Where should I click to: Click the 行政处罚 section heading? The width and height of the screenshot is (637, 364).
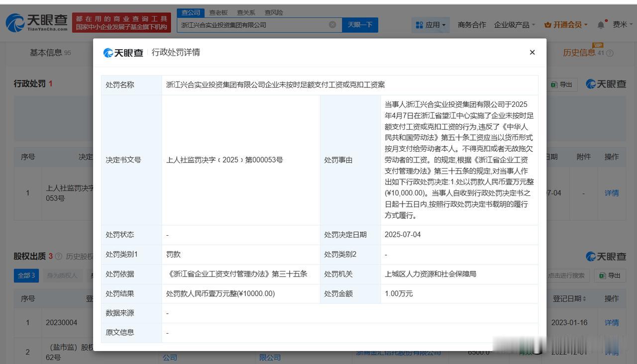(29, 84)
